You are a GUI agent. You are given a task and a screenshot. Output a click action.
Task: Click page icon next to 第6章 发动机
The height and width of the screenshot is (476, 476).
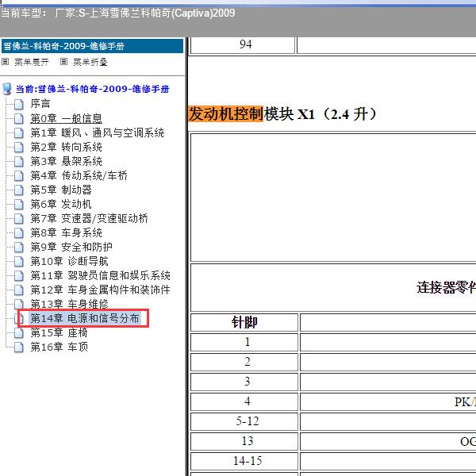(x=19, y=204)
